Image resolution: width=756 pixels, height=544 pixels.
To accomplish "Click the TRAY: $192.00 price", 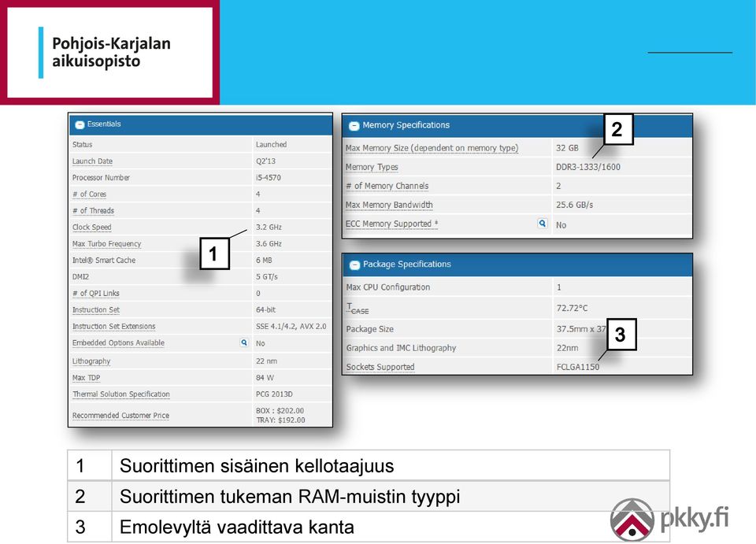I will pos(280,420).
